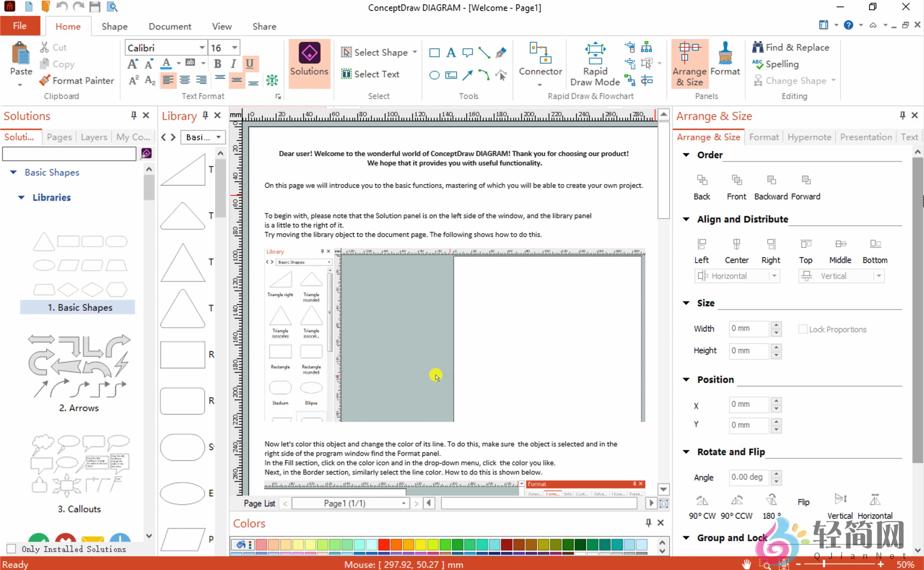Collapse the Basic Shapes section in Solutions panel

click(14, 172)
